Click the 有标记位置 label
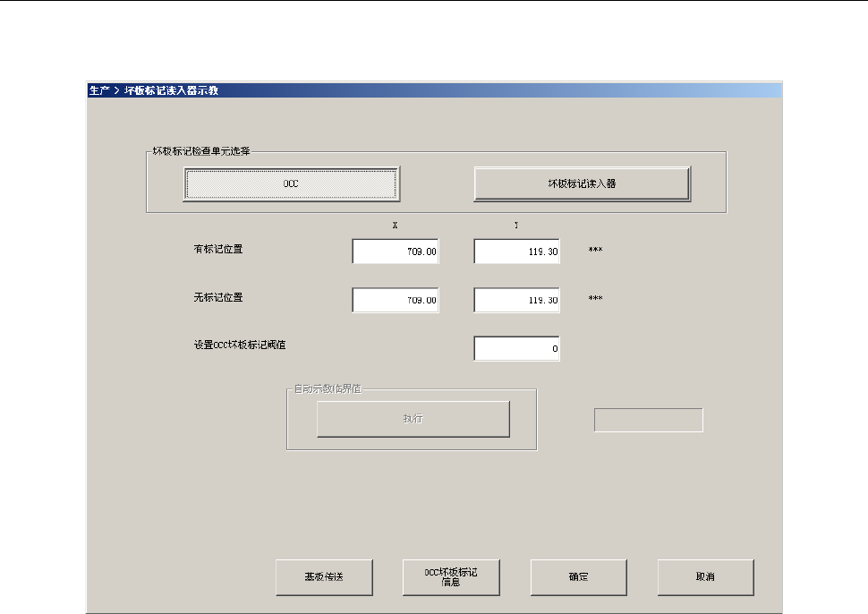Image resolution: width=868 pixels, height=614 pixels. pos(218,249)
